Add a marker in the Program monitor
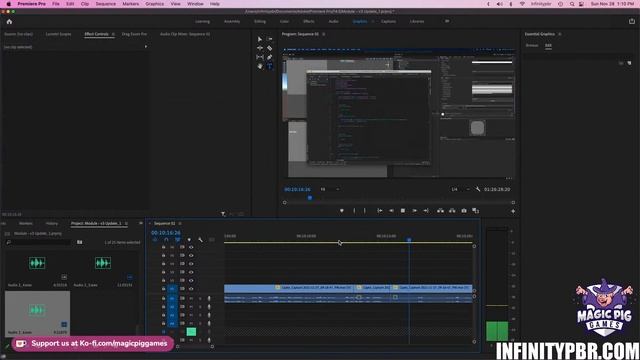 [342, 211]
